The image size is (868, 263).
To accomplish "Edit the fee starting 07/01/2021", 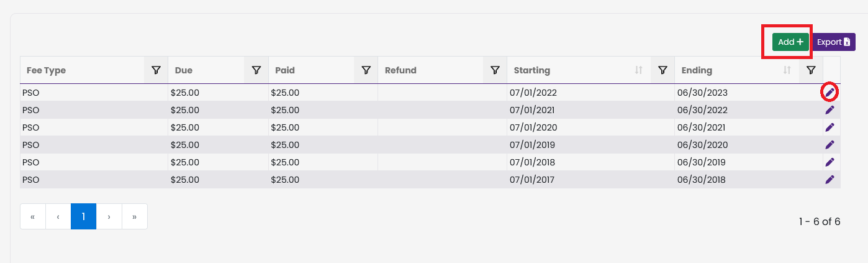I will 830,110.
